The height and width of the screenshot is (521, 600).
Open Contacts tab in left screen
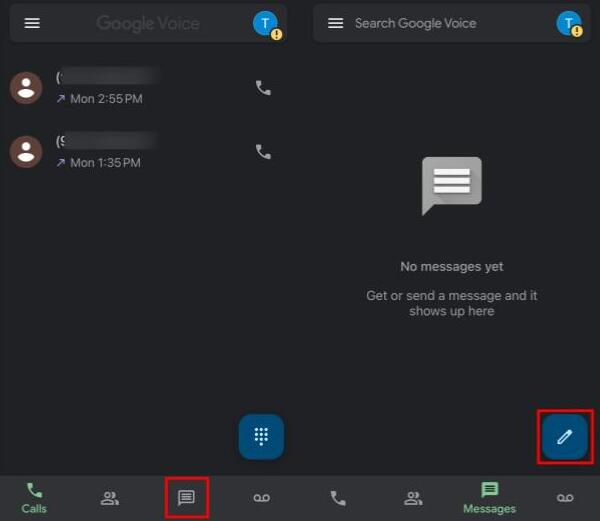coord(110,498)
